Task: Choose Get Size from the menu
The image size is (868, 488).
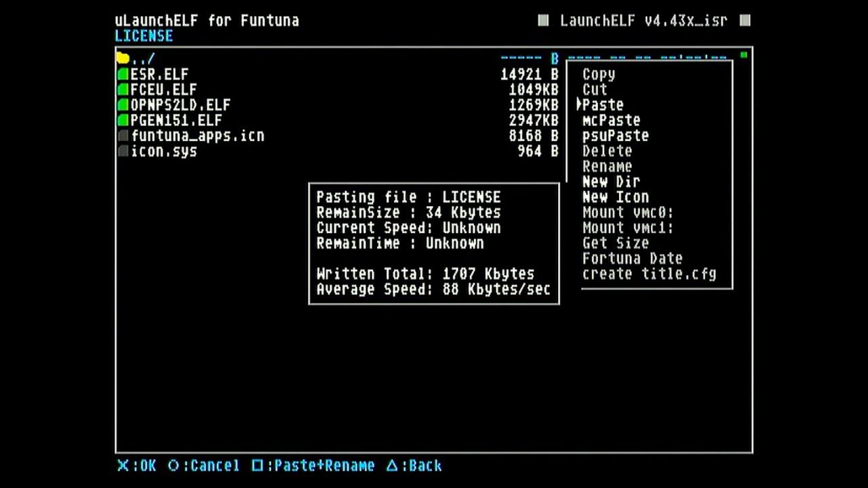Action: (616, 243)
